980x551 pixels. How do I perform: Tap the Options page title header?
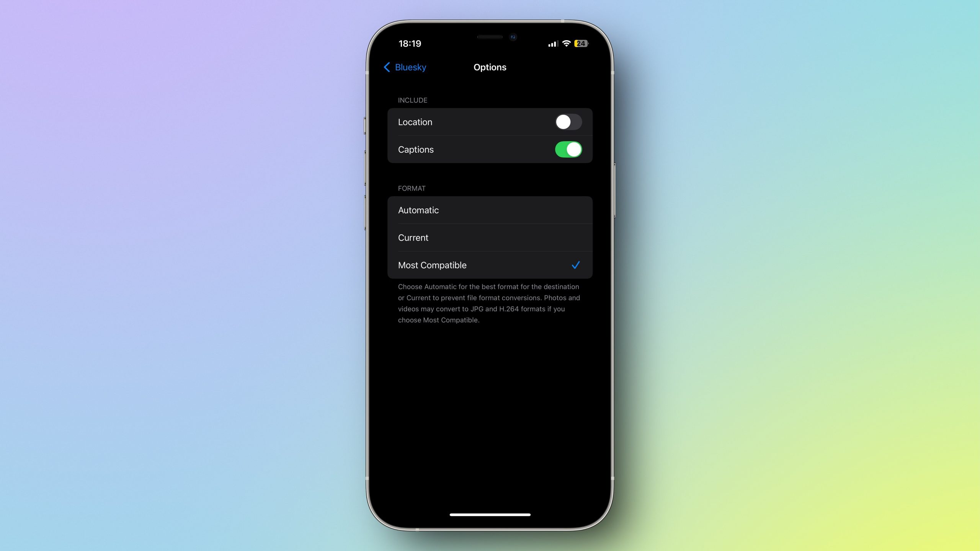[489, 67]
